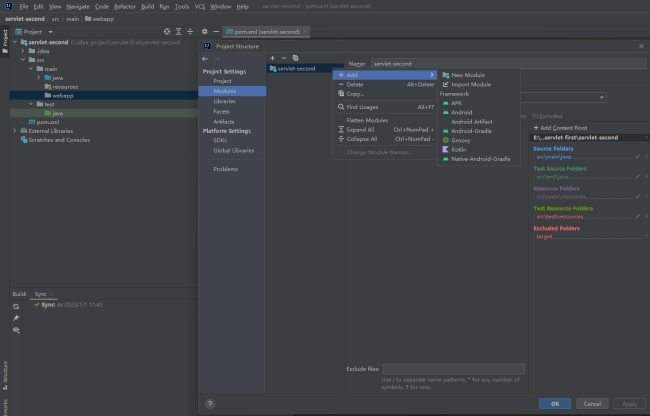Viewport: 650px width, 416px height.
Task: Select Find Usages in context menu
Action: 362,106
